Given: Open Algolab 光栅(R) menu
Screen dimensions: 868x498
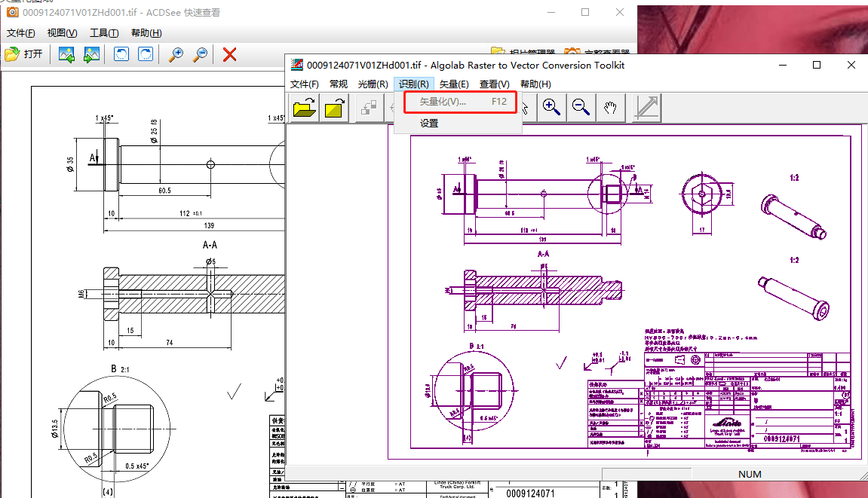Looking at the screenshot, I should pyautogui.click(x=373, y=84).
